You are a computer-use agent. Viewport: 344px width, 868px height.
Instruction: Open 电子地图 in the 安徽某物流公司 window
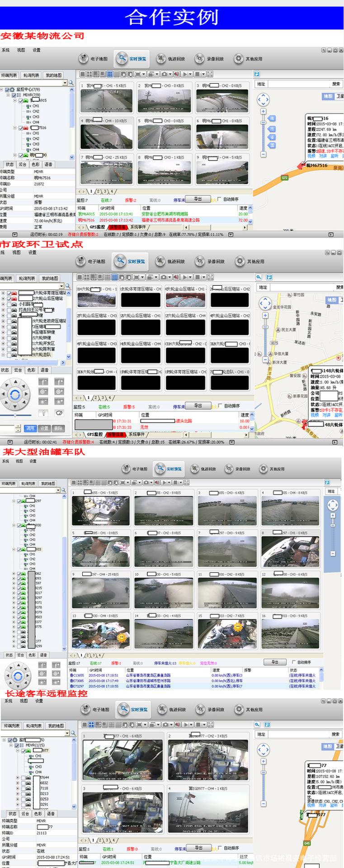click(x=93, y=59)
